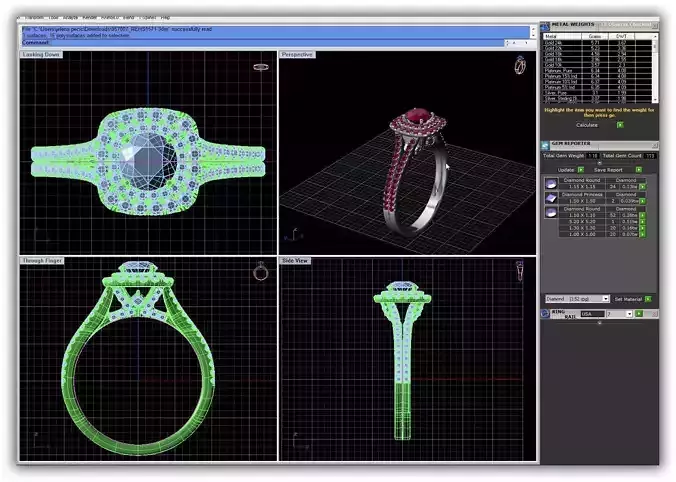Open the Help menu

click(166, 18)
